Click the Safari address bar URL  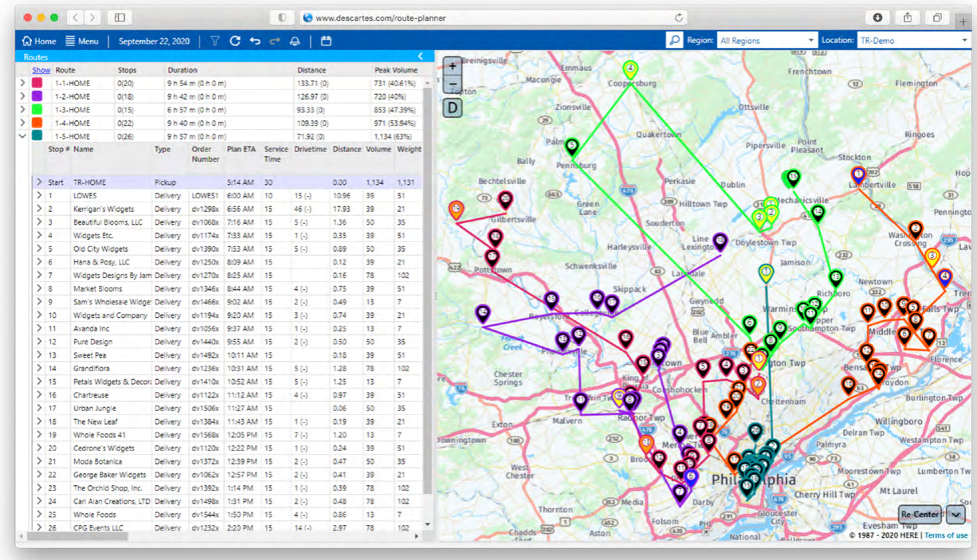click(380, 18)
